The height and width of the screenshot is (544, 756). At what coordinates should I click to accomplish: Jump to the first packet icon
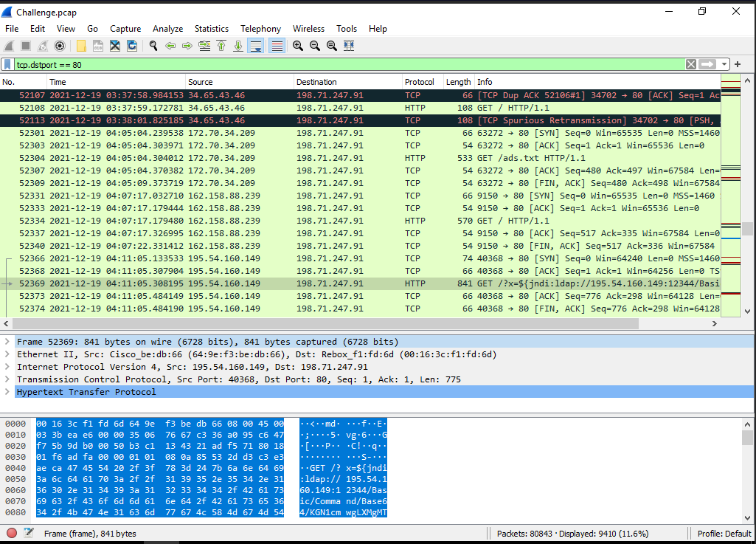221,46
